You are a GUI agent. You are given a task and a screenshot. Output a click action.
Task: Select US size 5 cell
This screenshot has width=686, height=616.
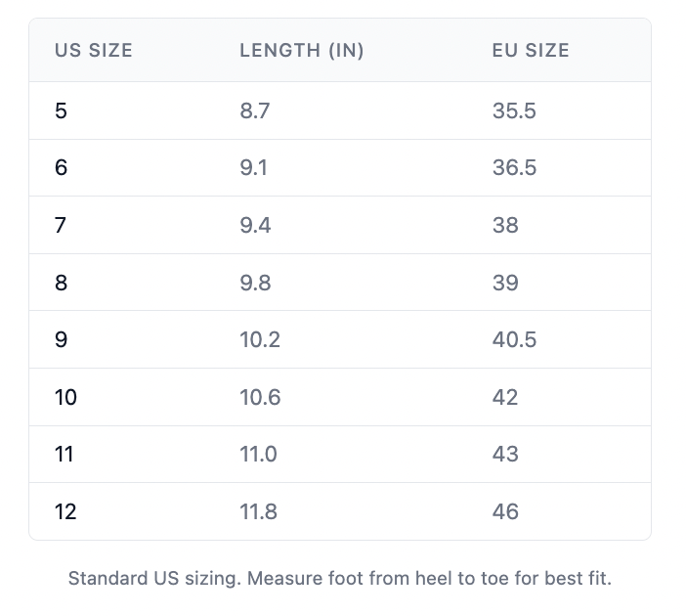[62, 110]
